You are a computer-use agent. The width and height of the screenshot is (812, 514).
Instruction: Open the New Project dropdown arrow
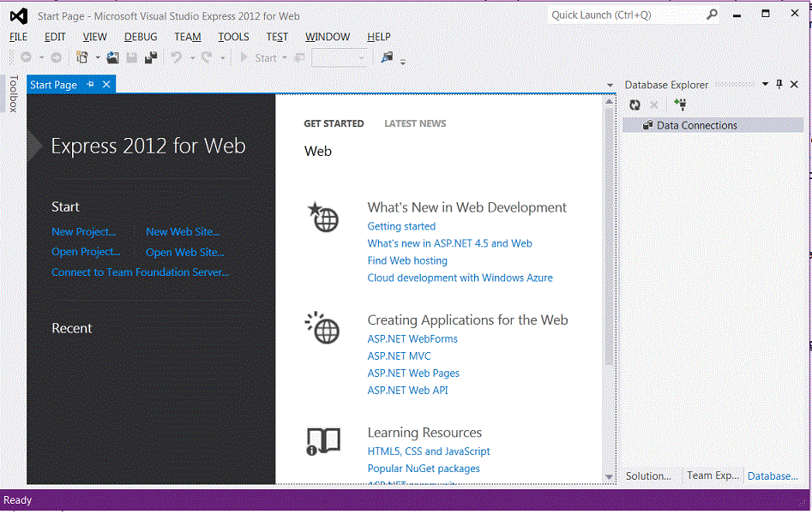click(98, 57)
